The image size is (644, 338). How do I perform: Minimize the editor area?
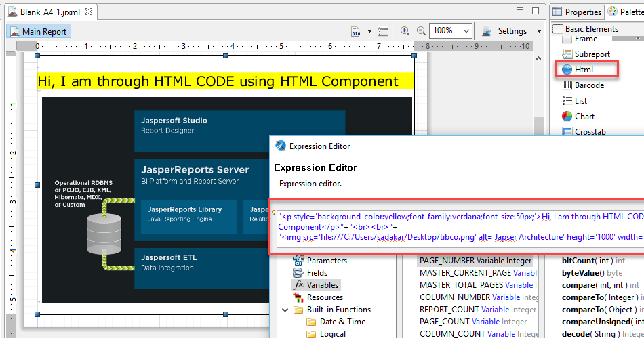coord(520,9)
